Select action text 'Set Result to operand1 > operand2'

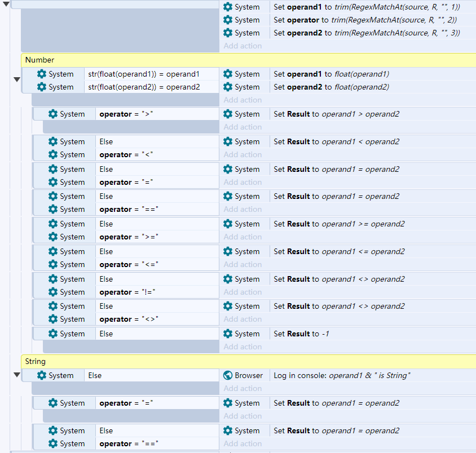[336, 114]
